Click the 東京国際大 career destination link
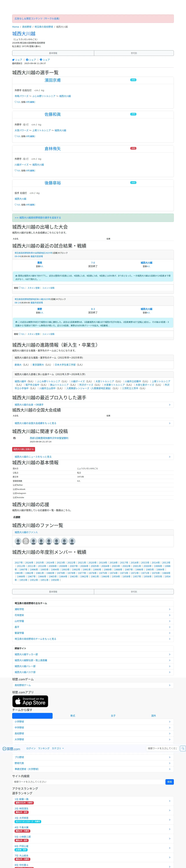This screenshot has width=186, height=868. pos(38,365)
